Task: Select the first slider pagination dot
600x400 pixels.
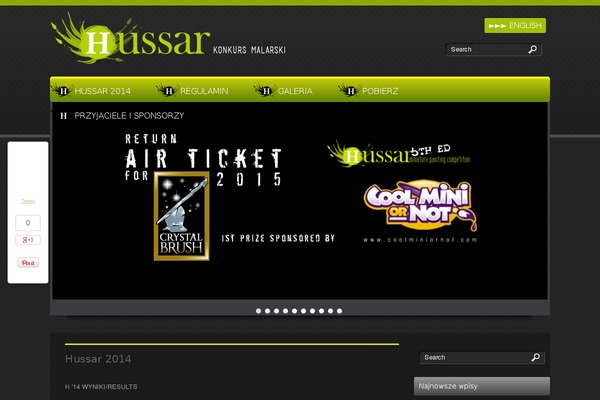Action: pyautogui.click(x=259, y=311)
